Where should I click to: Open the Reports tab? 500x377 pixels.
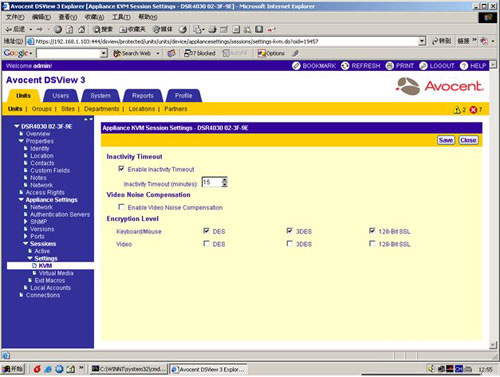pyautogui.click(x=143, y=96)
